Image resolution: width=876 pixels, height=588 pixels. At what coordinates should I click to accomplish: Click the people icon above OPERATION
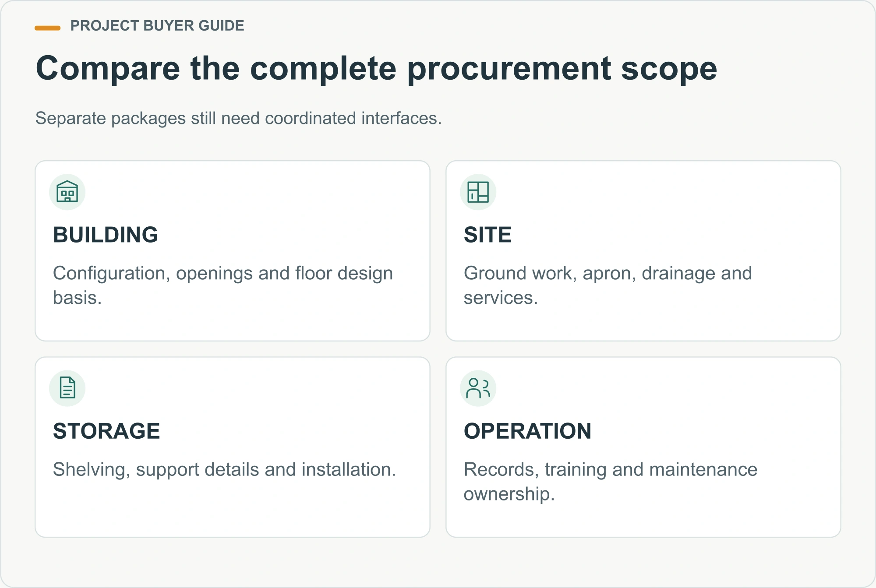coord(478,388)
